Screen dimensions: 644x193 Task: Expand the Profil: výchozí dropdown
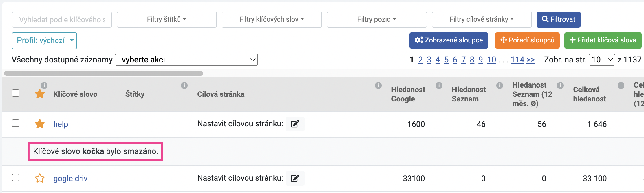(44, 40)
